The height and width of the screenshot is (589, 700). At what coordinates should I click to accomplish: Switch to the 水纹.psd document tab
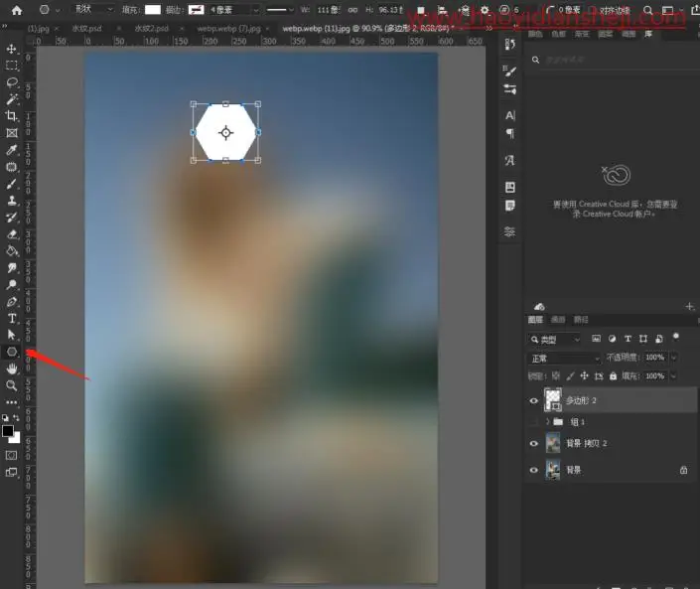(x=86, y=29)
